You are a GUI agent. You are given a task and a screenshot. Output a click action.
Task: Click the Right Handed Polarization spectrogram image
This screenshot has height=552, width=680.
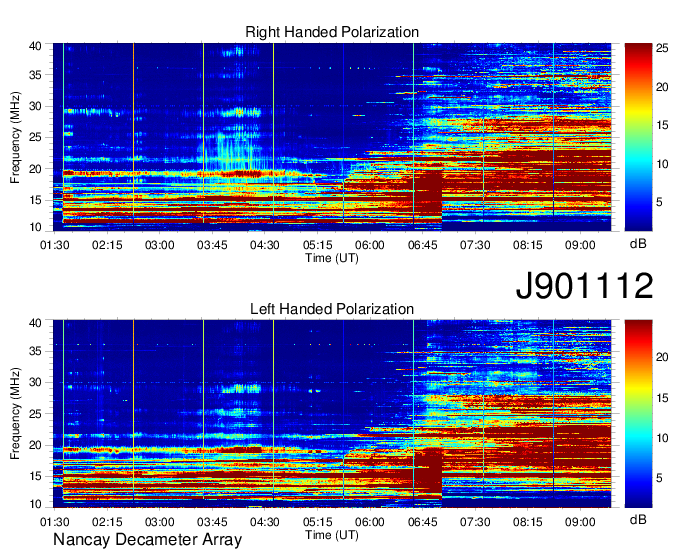332,137
